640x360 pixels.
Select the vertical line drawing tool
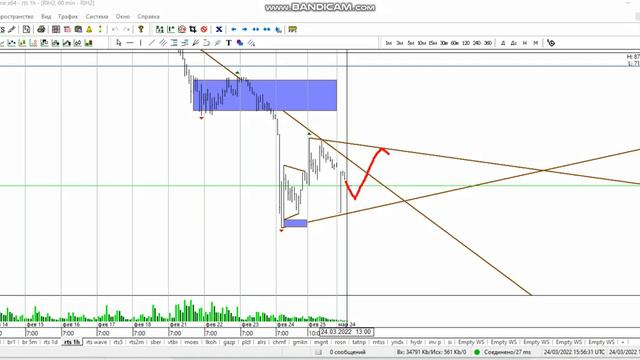pyautogui.click(x=141, y=42)
